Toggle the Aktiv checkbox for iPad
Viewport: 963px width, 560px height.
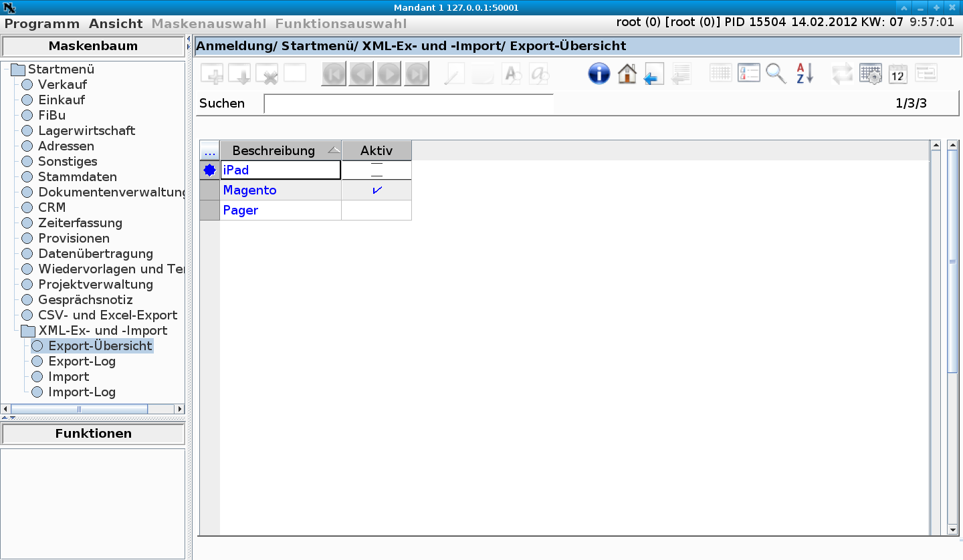377,170
